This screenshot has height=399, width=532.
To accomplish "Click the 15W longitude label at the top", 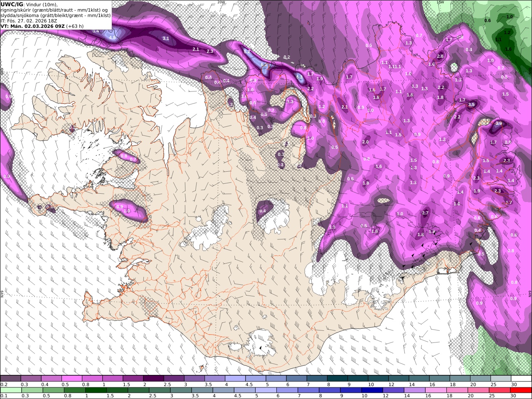I will (440, 2).
